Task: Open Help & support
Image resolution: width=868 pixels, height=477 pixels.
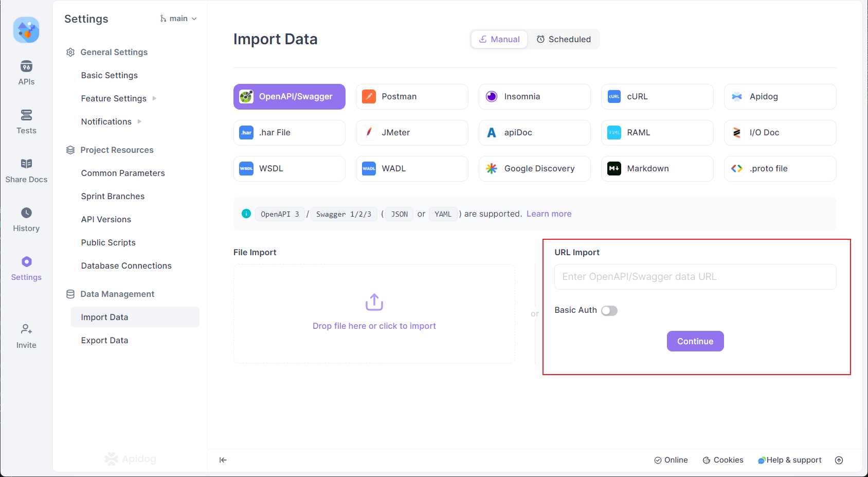Action: (790, 460)
